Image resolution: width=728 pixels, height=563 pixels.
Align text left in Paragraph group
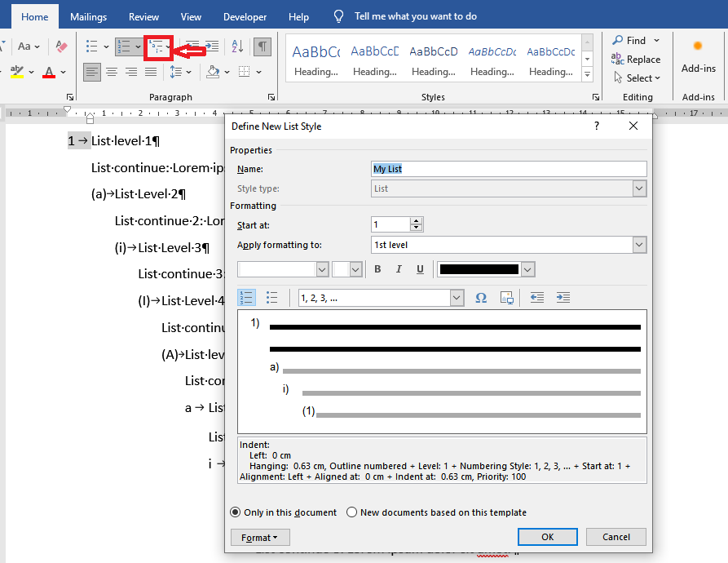92,72
